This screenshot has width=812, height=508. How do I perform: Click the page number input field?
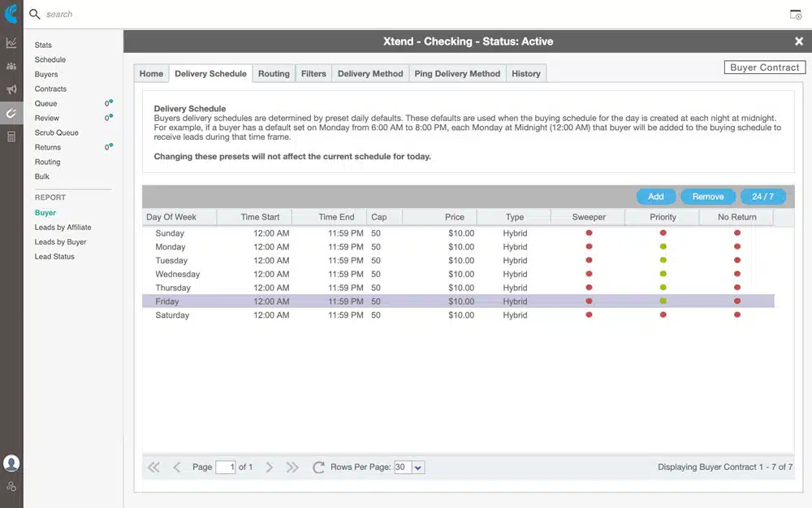[x=225, y=467]
